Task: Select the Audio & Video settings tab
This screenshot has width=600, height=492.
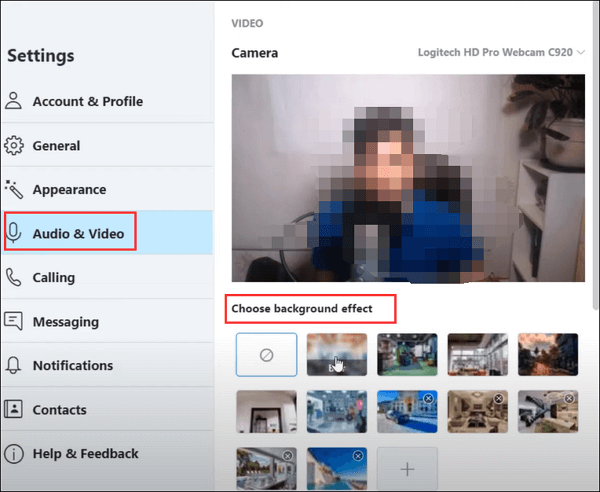Action: 107,233
